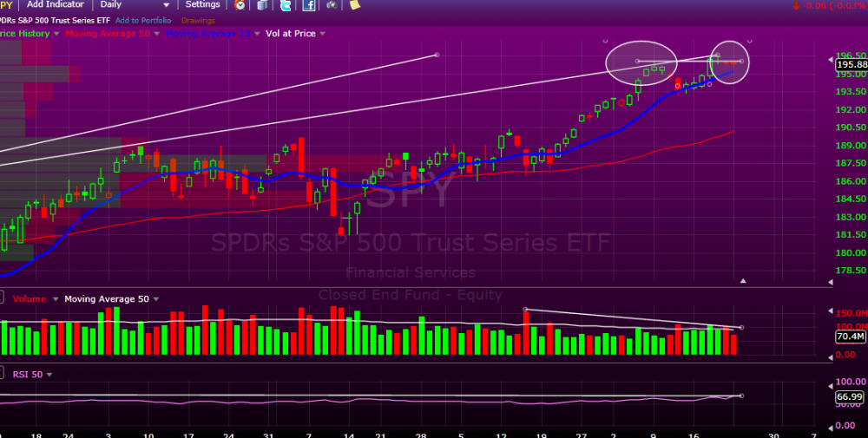
Task: Click the upward triangle marker under price chart
Action: (743, 281)
